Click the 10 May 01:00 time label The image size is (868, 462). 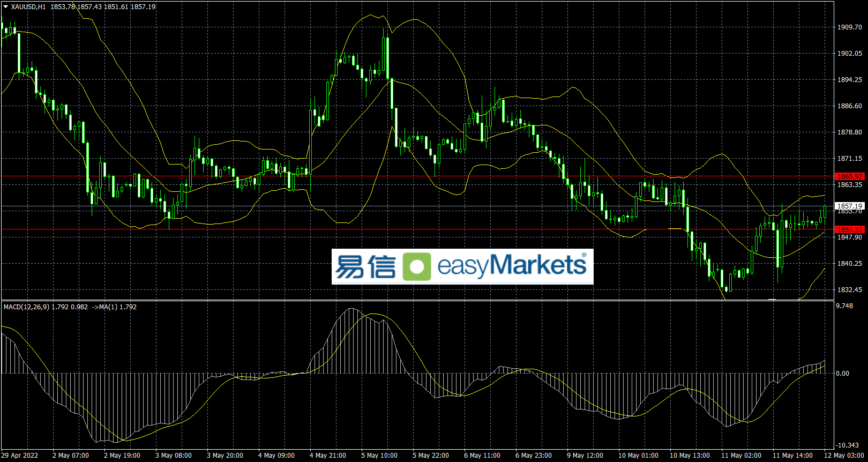[x=638, y=456]
